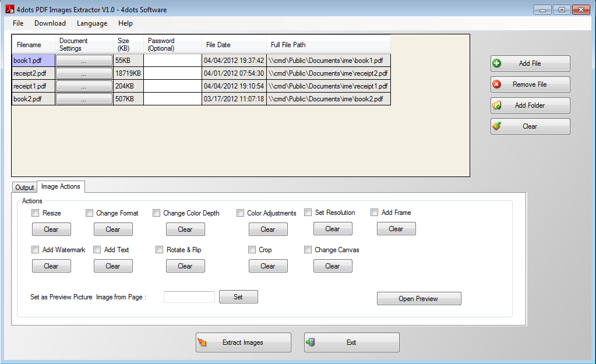Enable Rotate & Flip
The width and height of the screenshot is (596, 364).
[x=159, y=249]
